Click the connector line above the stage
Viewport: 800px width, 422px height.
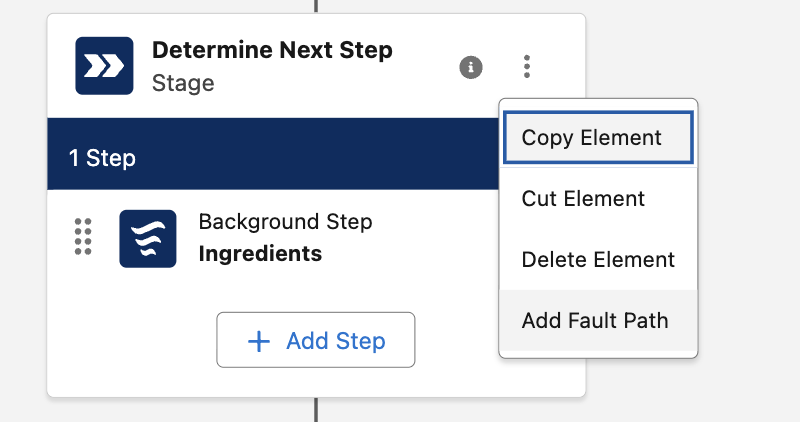(316, 5)
